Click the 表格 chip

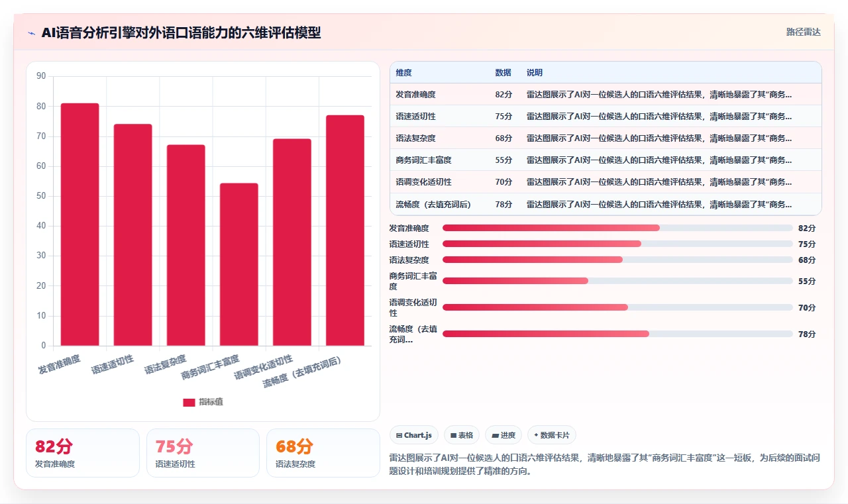[x=462, y=435]
